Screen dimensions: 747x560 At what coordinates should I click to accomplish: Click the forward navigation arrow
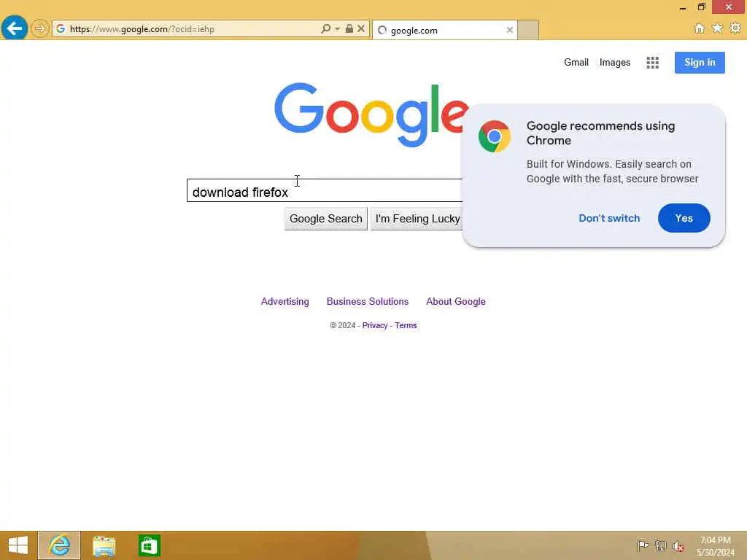click(x=40, y=28)
